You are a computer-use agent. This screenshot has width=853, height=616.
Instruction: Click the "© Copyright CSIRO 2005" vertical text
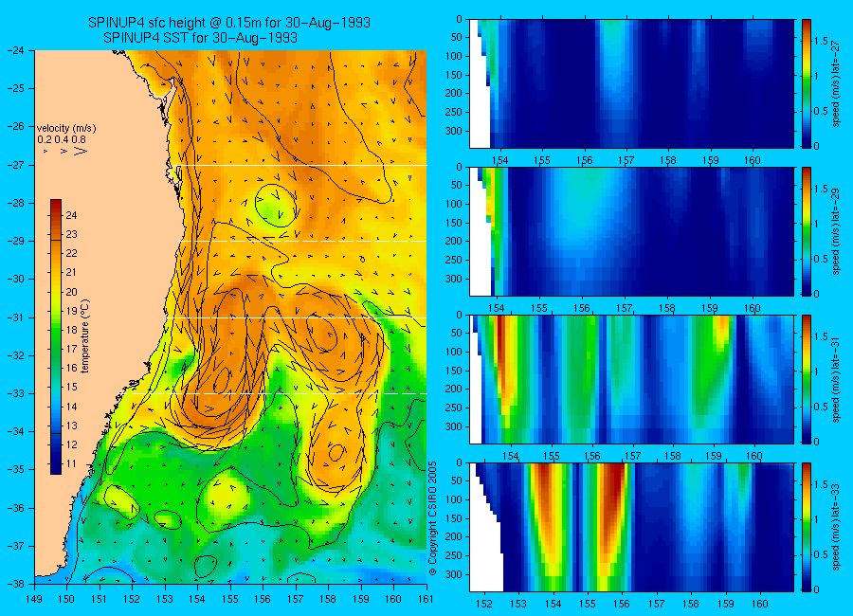432,518
